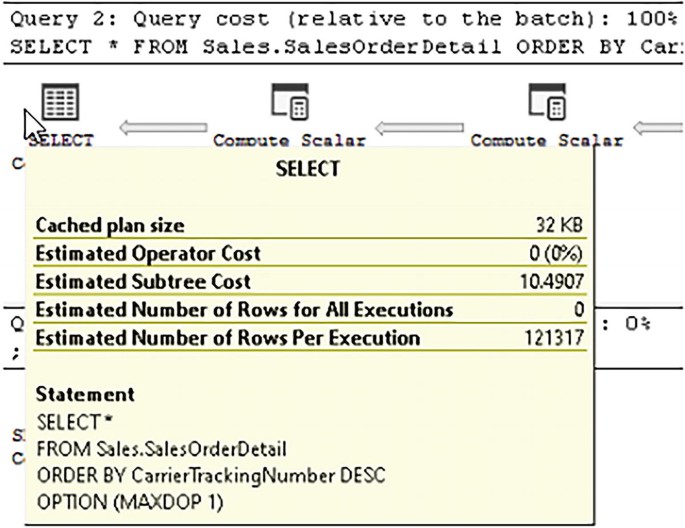
Task: Click Estimated Number of Rows Per Execution
Action: click(227, 338)
